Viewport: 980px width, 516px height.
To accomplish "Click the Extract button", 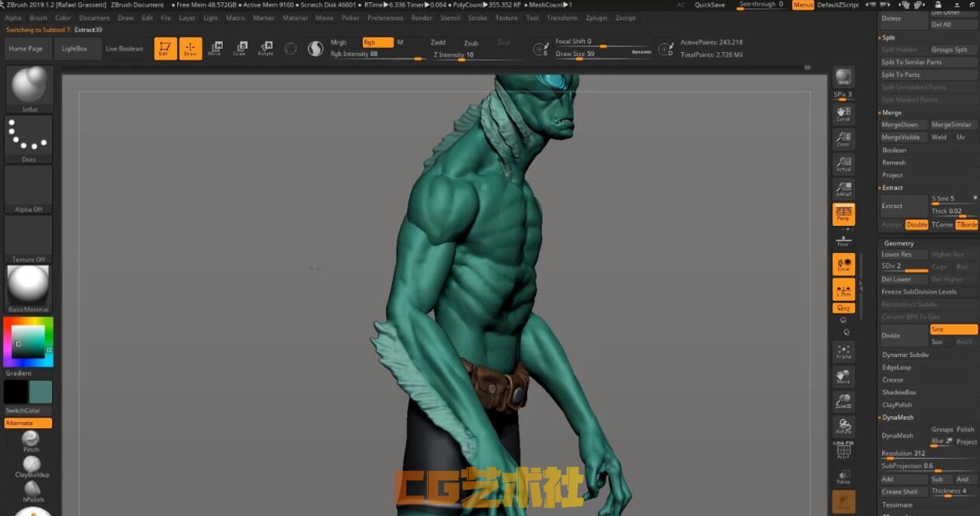I will coord(903,206).
